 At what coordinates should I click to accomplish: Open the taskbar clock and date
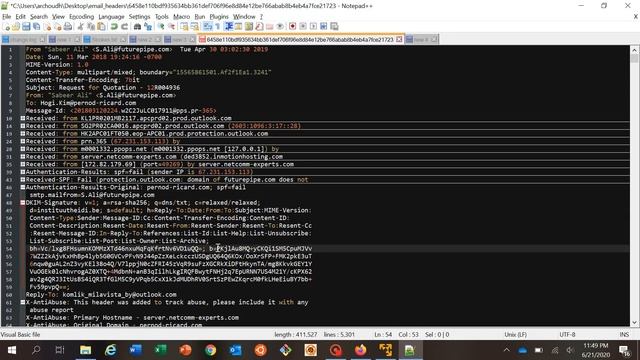[x=595, y=350]
